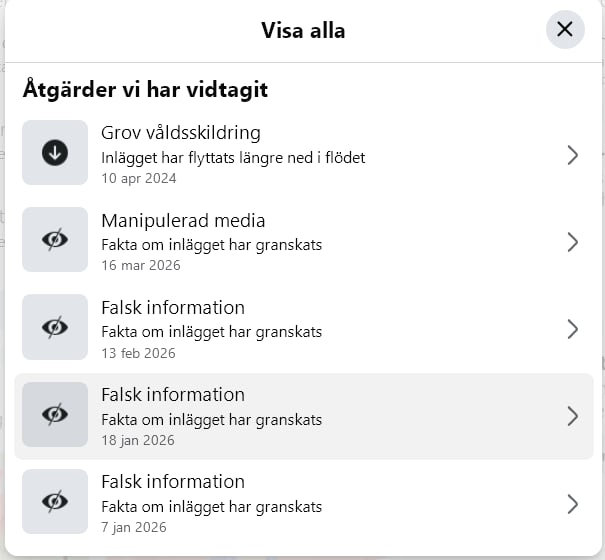Select the Falsk information title above 13 feb 2026
This screenshot has width=605, height=560.
click(x=173, y=307)
